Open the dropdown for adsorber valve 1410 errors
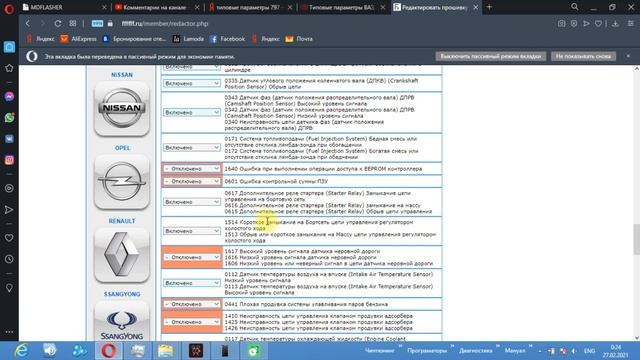Viewport: 640px width, 360px height. click(191, 322)
